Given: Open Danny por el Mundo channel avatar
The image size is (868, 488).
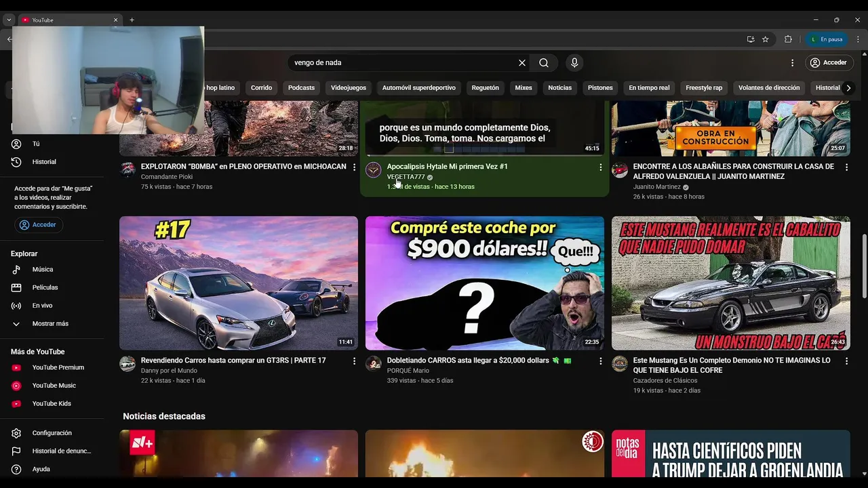Looking at the screenshot, I should [127, 364].
